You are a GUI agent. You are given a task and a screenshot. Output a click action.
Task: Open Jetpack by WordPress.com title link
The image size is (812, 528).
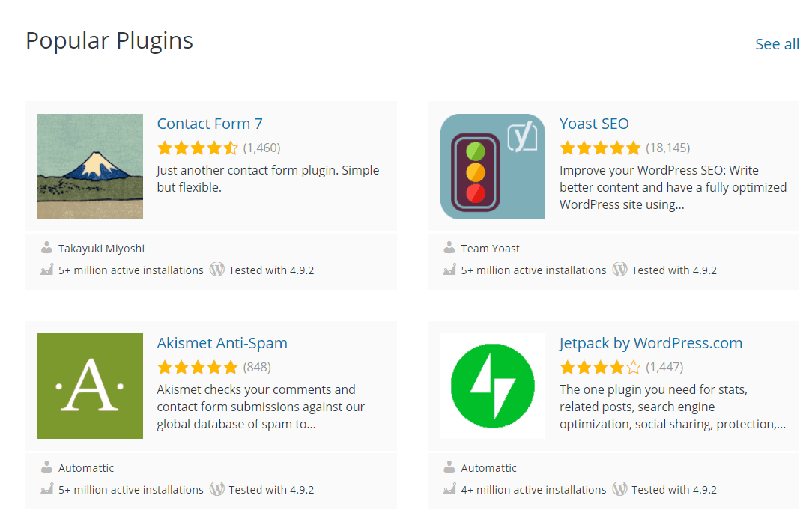651,343
